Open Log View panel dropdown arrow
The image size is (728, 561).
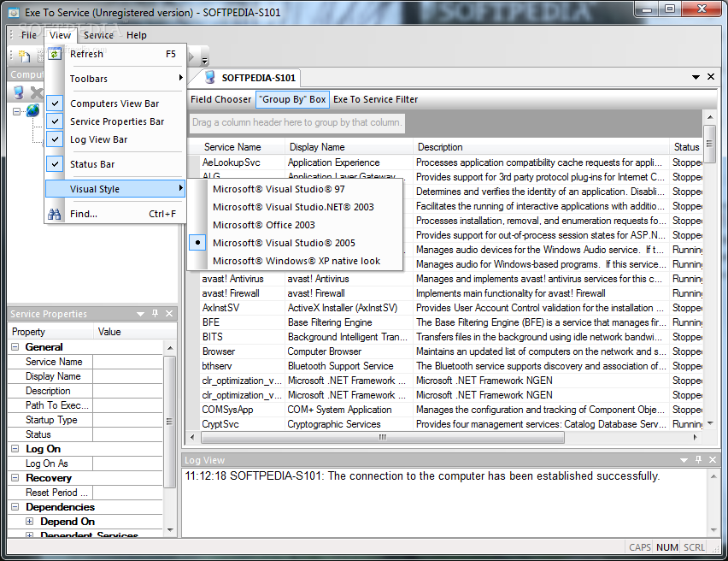(x=684, y=460)
